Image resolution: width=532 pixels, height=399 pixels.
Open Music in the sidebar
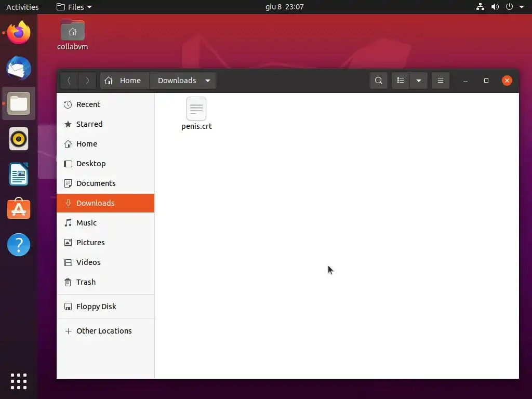click(105, 222)
